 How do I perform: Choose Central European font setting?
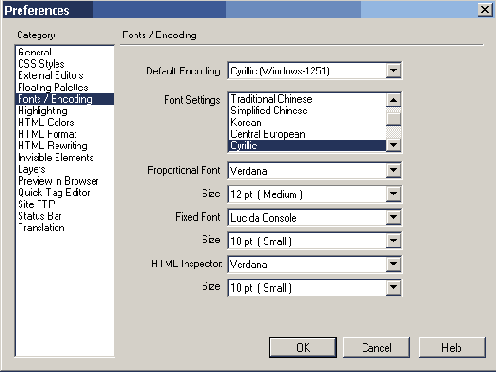pos(268,134)
